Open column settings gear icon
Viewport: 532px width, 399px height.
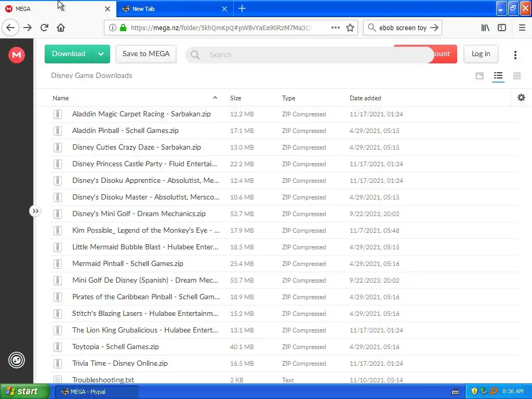tap(521, 98)
